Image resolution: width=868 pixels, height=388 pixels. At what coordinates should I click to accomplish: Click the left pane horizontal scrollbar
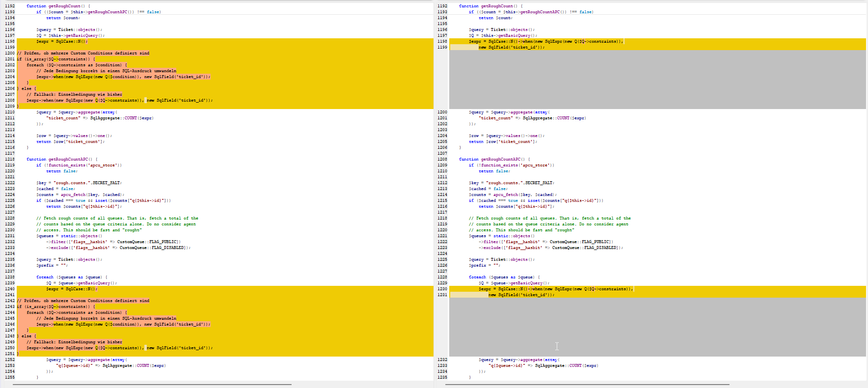point(152,384)
